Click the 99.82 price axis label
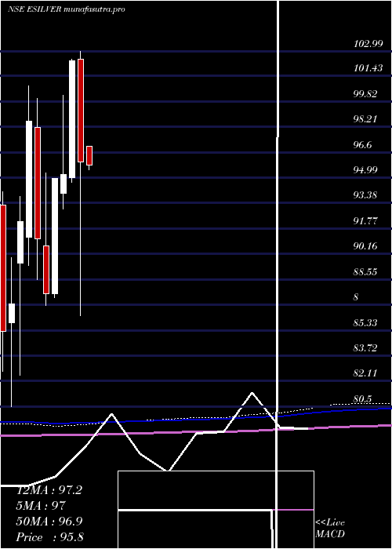This screenshot has height=549, width=392. [x=365, y=94]
